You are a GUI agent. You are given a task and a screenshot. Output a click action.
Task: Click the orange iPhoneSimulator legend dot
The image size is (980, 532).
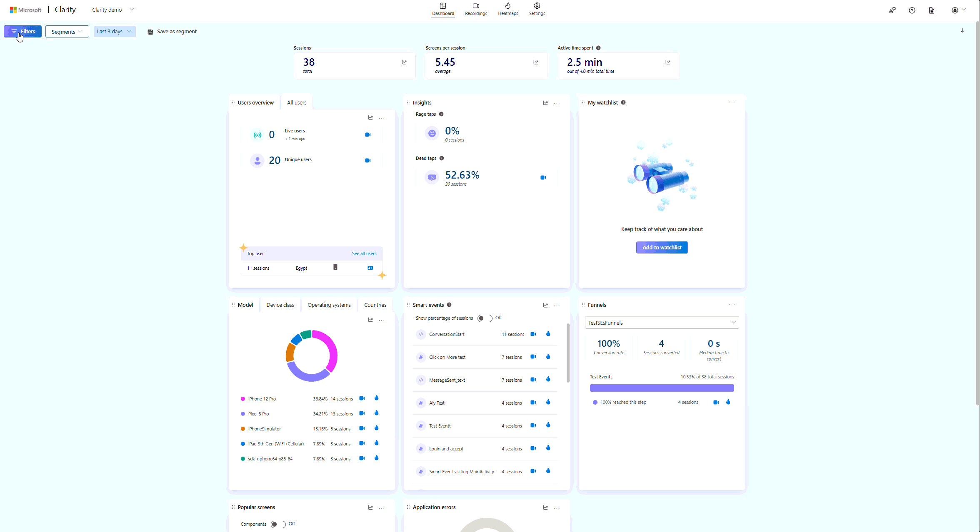click(x=243, y=429)
